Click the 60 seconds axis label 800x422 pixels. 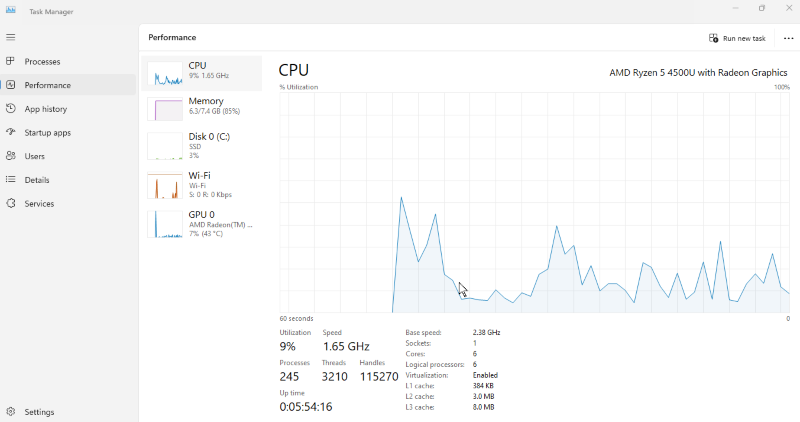click(296, 318)
